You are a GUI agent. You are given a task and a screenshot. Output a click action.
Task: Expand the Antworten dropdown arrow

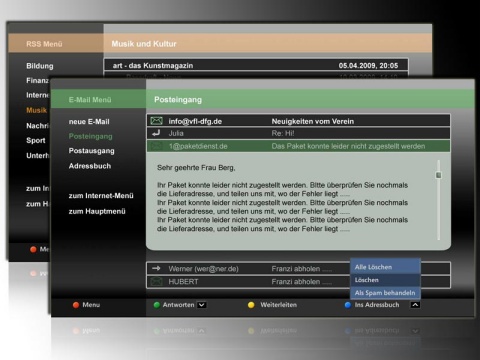tap(202, 305)
